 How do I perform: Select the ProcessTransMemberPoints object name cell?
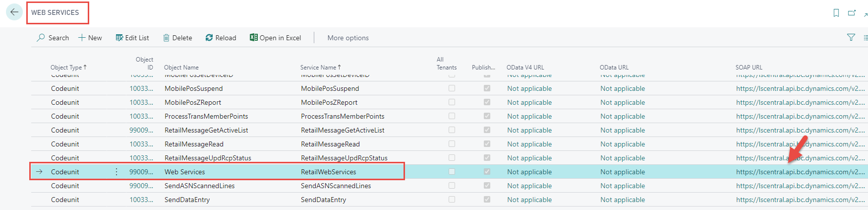click(x=206, y=116)
